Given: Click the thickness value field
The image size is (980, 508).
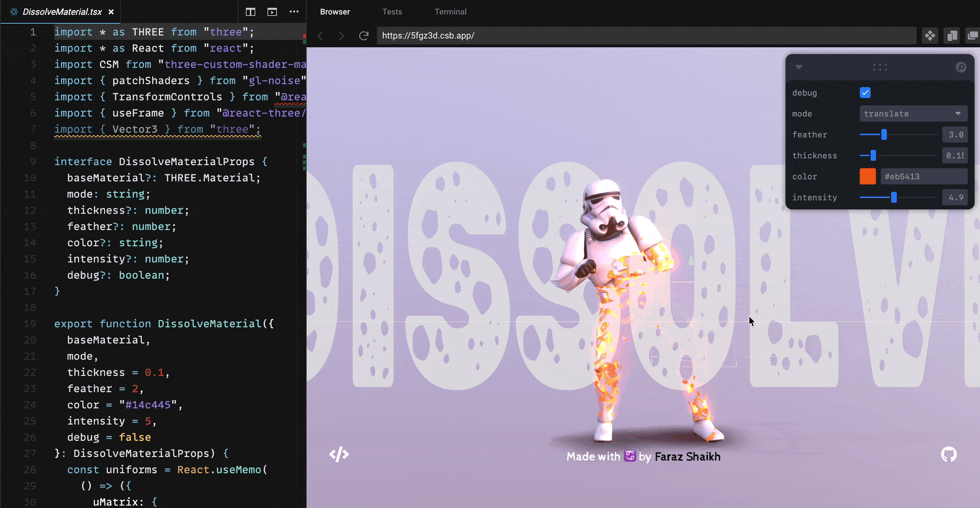Looking at the screenshot, I should click(955, 155).
